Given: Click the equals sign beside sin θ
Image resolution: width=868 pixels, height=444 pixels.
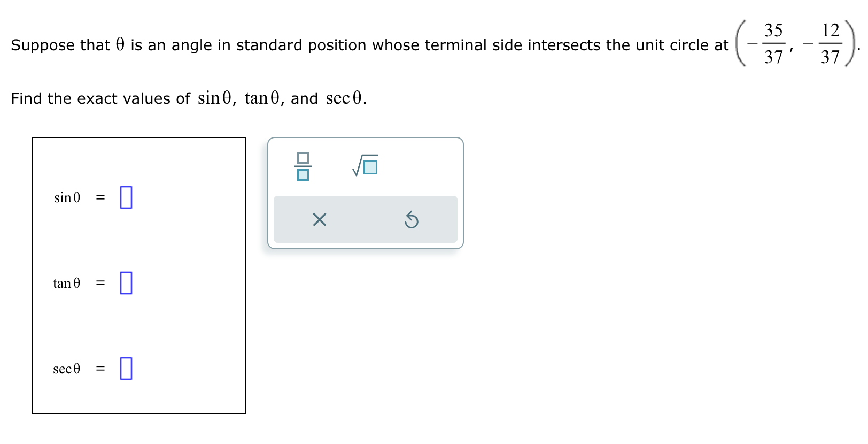Looking at the screenshot, I should 99,197.
